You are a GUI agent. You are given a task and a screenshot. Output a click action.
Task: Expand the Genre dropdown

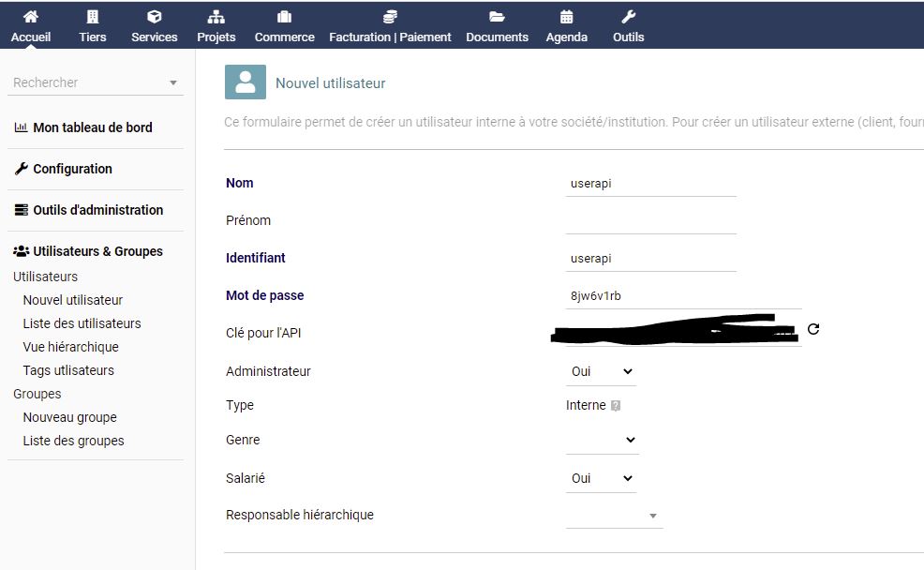[603, 440]
